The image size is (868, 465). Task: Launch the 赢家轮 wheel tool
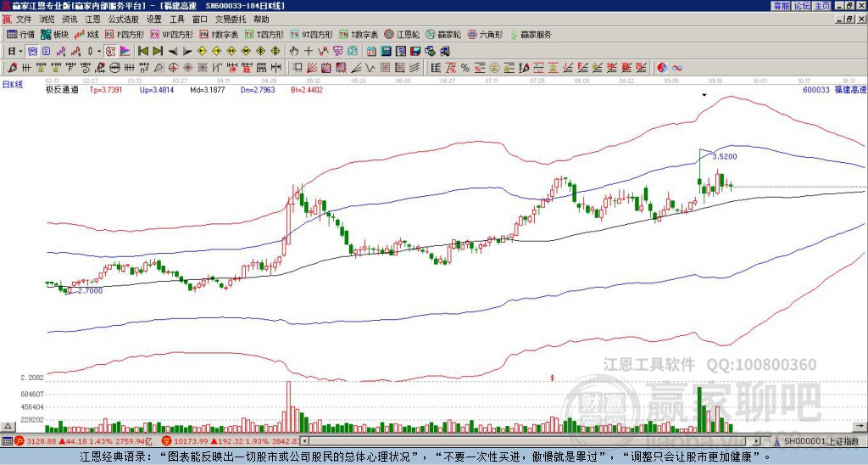coord(443,34)
